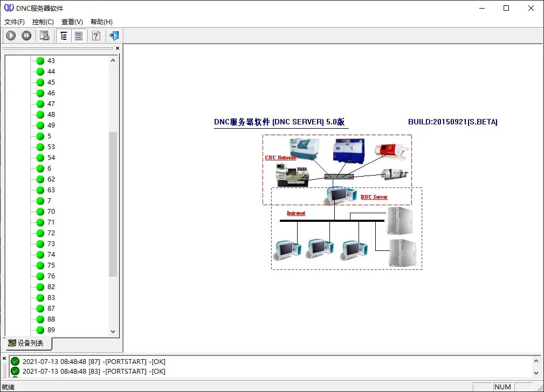Click the exit door toolbar icon

[x=114, y=36]
